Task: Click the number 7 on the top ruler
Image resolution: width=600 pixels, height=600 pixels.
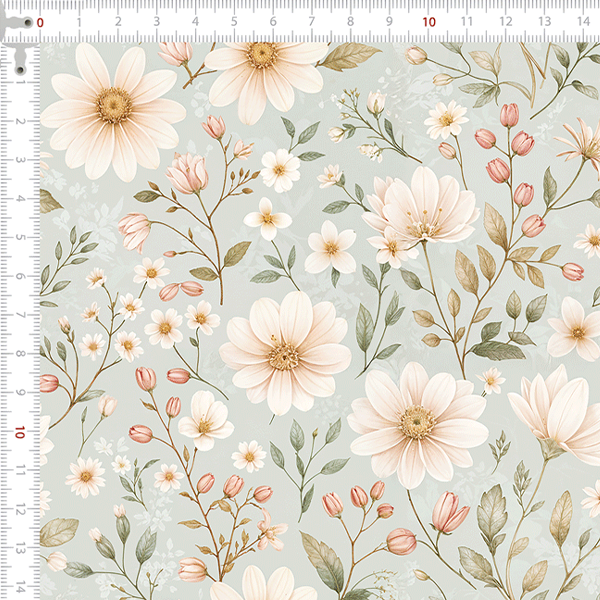Action: tap(312, 21)
